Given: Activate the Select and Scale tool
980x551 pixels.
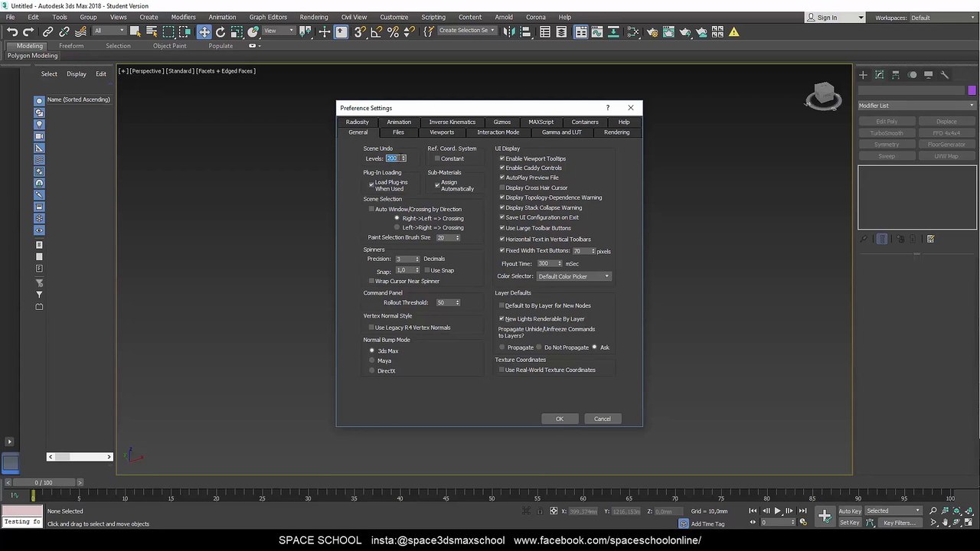Looking at the screenshot, I should pyautogui.click(x=237, y=31).
